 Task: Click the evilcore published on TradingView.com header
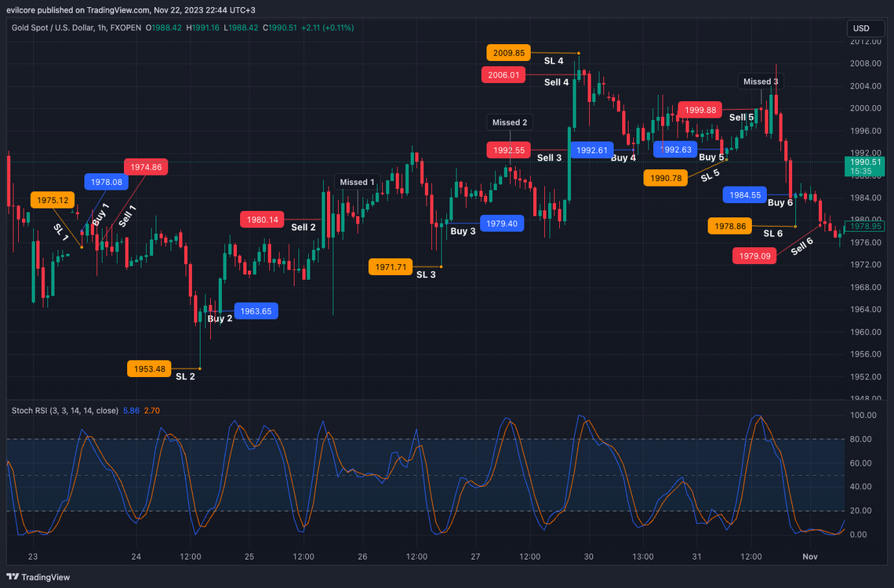pyautogui.click(x=130, y=10)
